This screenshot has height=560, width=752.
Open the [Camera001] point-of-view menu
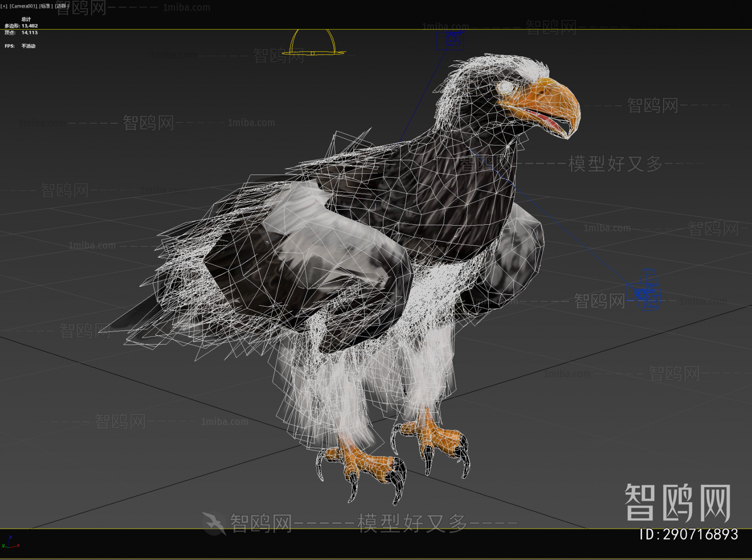coord(23,6)
